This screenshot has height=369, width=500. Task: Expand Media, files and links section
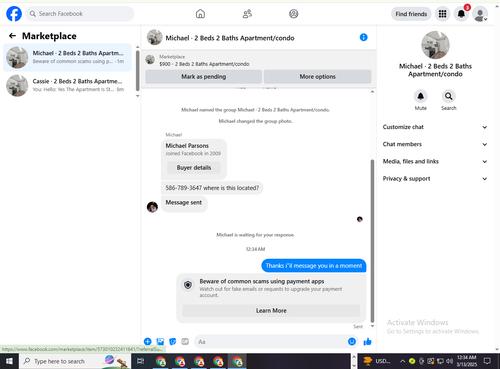pyautogui.click(x=435, y=161)
